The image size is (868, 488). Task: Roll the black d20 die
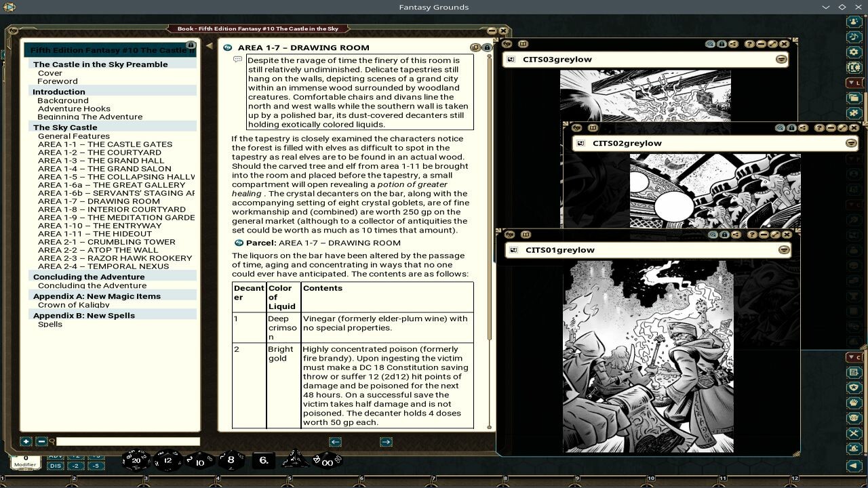tap(138, 460)
